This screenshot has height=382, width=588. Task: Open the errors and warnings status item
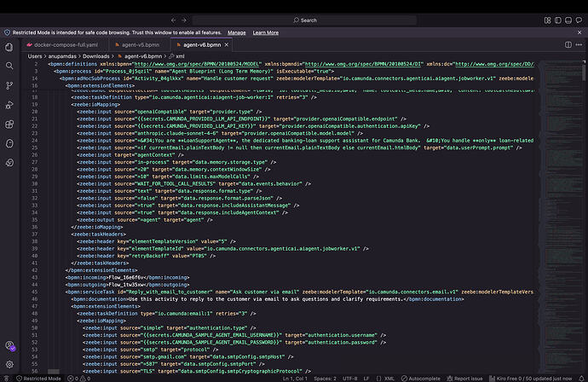coord(79,379)
